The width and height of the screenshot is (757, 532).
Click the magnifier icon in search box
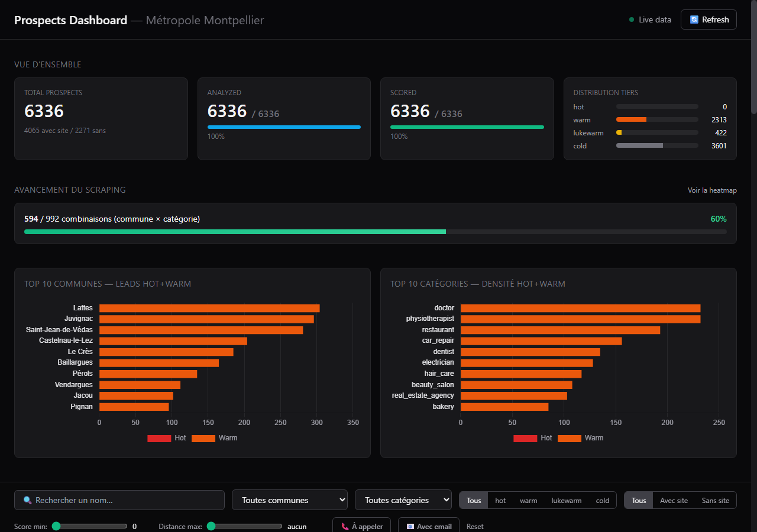click(28, 500)
